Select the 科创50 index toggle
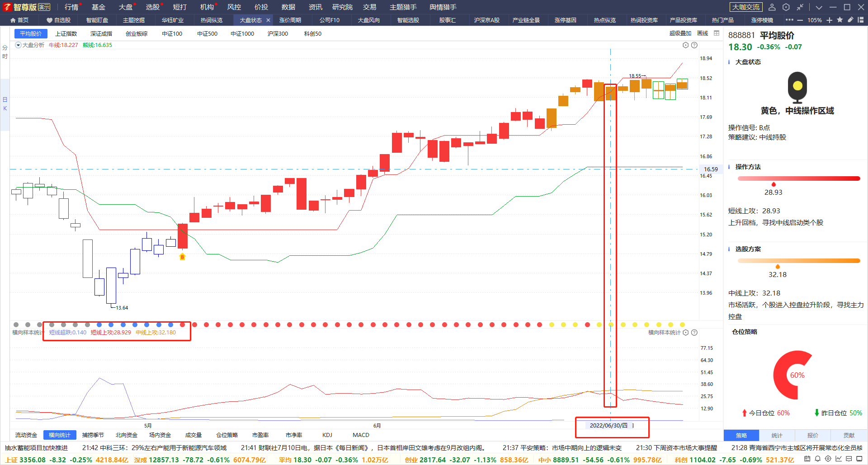This screenshot has height=465, width=868. [x=313, y=34]
